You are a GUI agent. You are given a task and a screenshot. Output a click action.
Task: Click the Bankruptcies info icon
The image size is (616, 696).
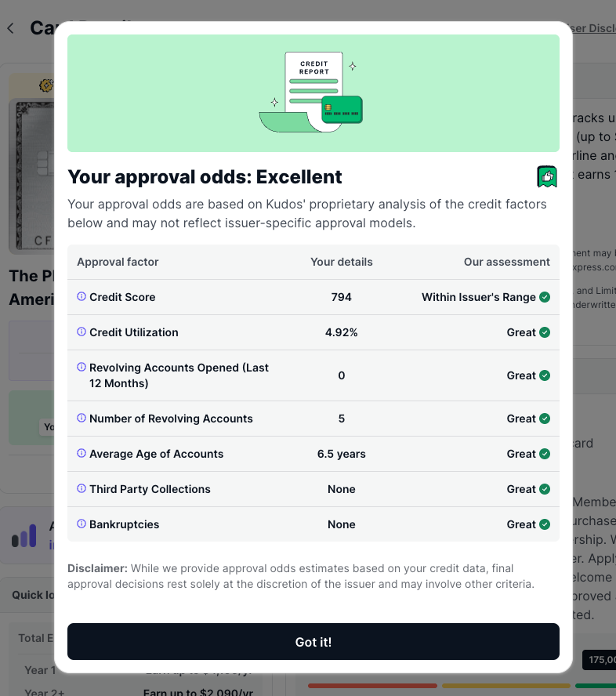click(x=82, y=524)
